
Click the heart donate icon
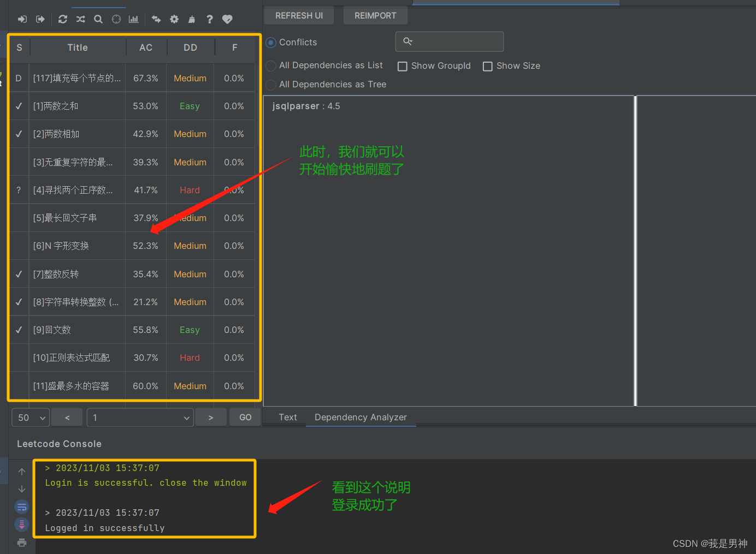(227, 19)
